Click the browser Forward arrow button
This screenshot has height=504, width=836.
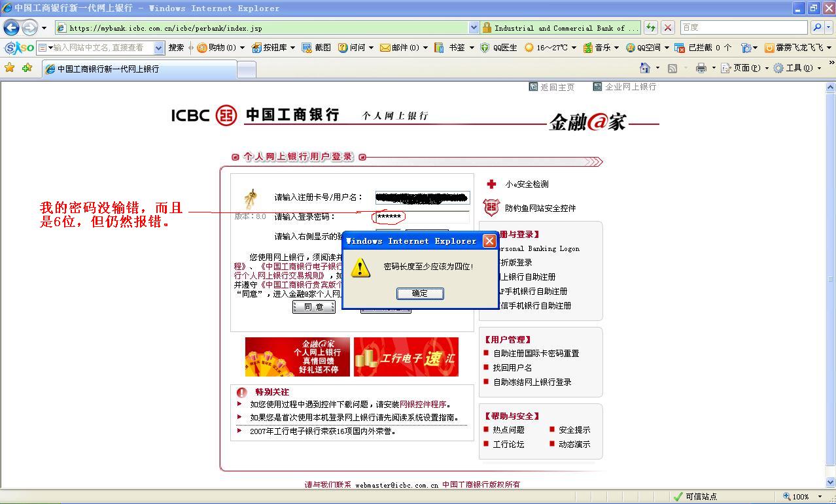click(x=29, y=27)
